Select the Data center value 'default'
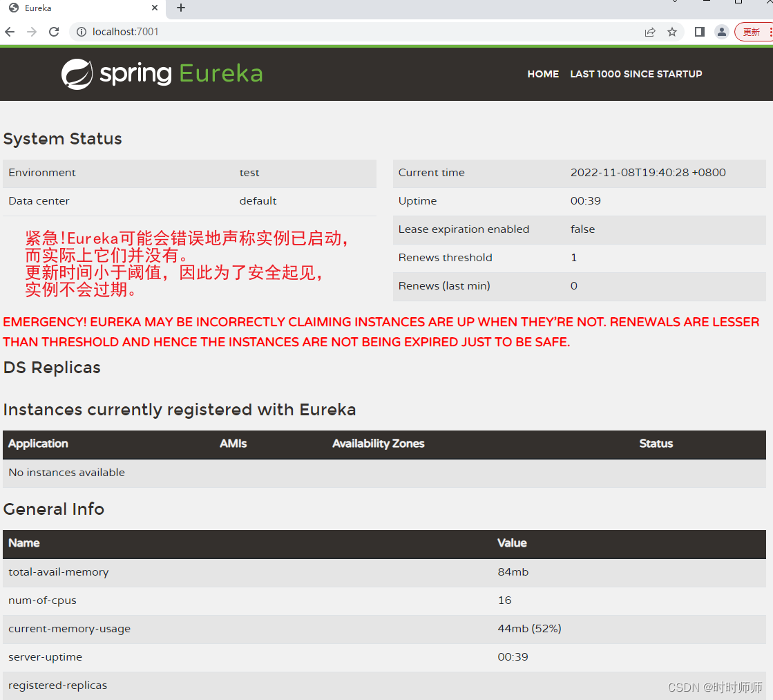The height and width of the screenshot is (700, 773). 258,201
